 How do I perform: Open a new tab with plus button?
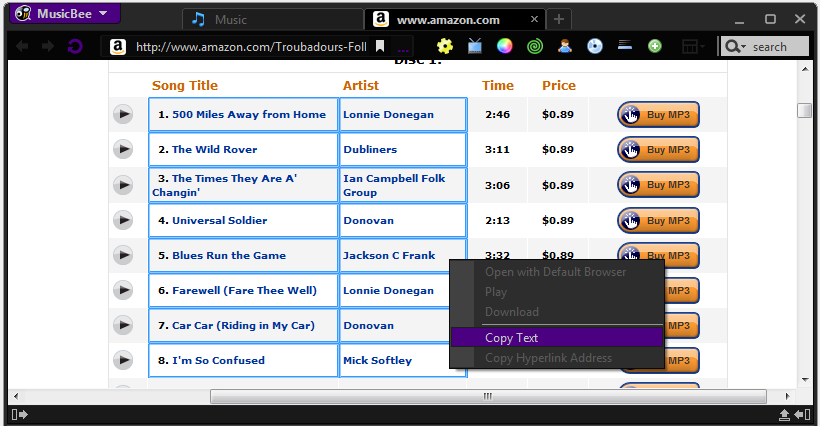559,19
